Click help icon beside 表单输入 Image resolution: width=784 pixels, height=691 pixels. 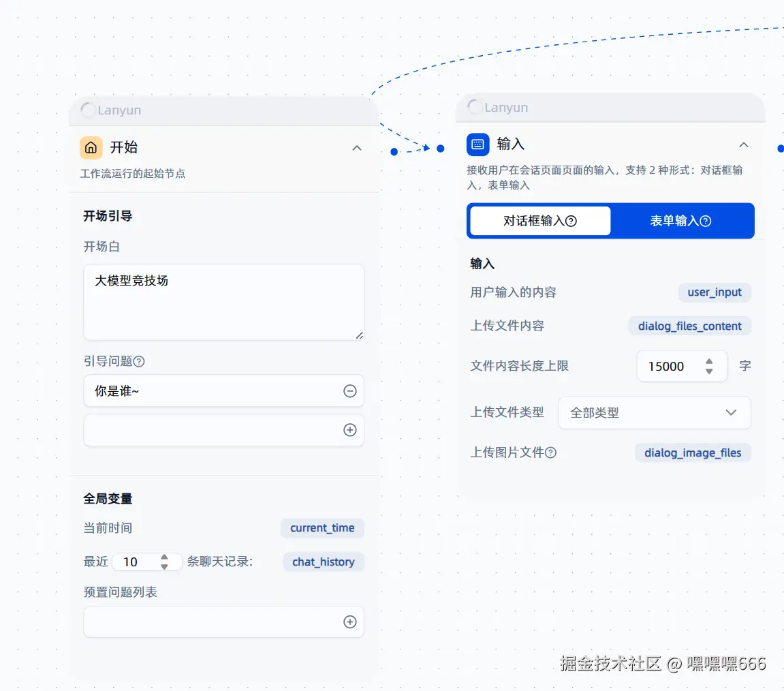[706, 221]
